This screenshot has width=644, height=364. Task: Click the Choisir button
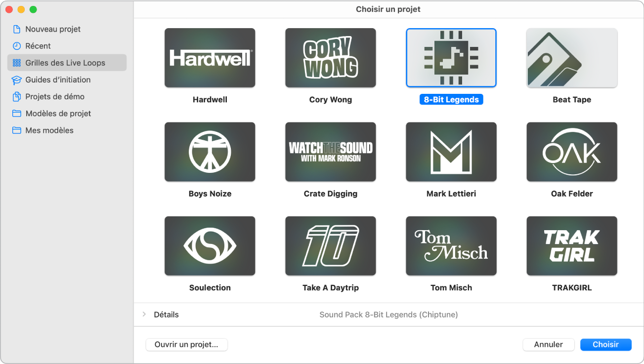[x=605, y=344]
